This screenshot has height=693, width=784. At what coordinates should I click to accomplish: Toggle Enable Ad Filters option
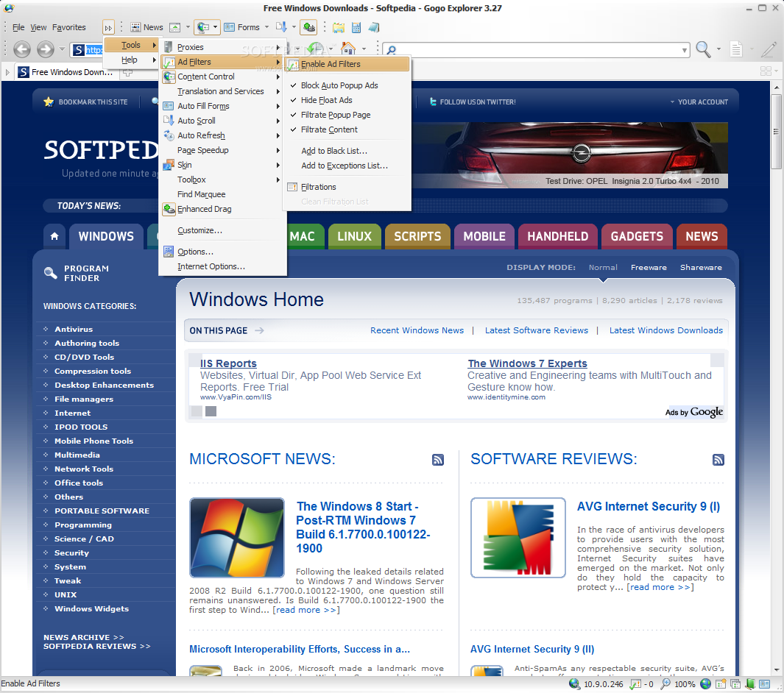tap(347, 64)
